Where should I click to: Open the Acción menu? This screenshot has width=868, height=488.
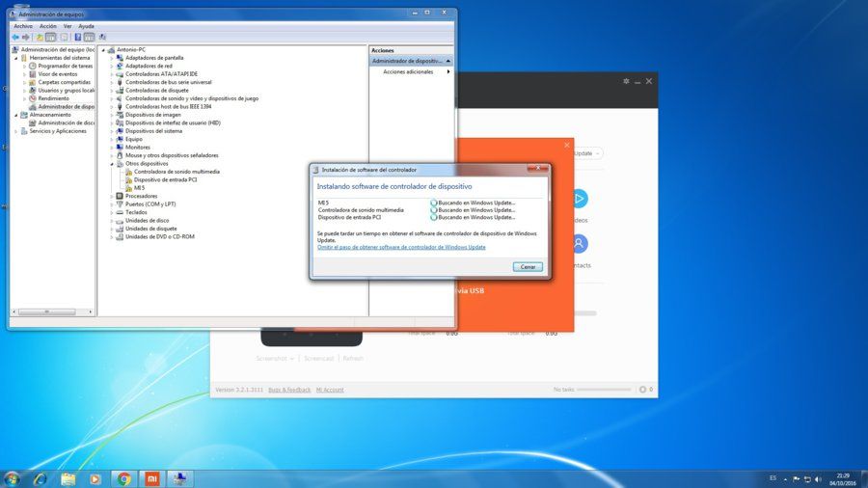48,26
